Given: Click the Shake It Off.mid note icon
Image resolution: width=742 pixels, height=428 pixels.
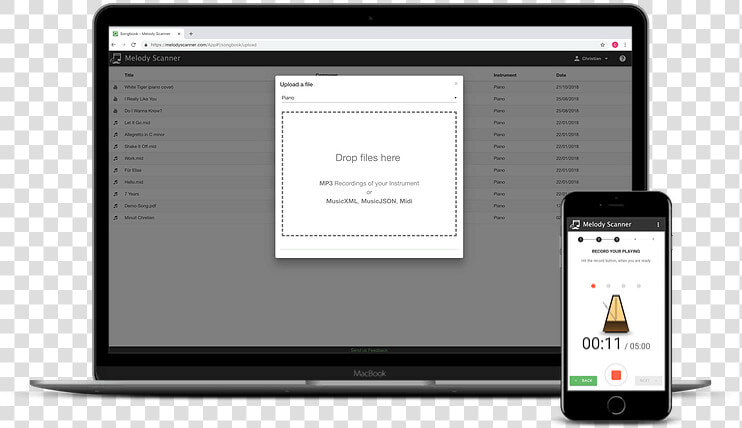Looking at the screenshot, I should [x=115, y=146].
